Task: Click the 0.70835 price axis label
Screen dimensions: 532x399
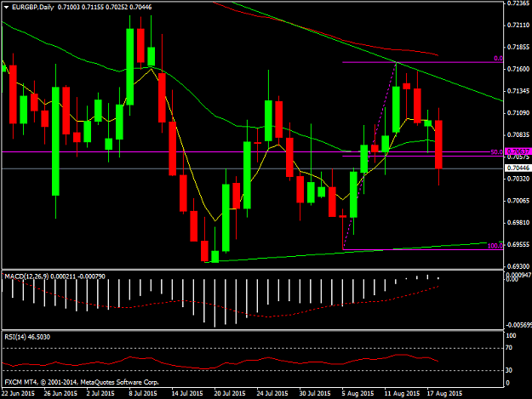Action: [x=518, y=135]
